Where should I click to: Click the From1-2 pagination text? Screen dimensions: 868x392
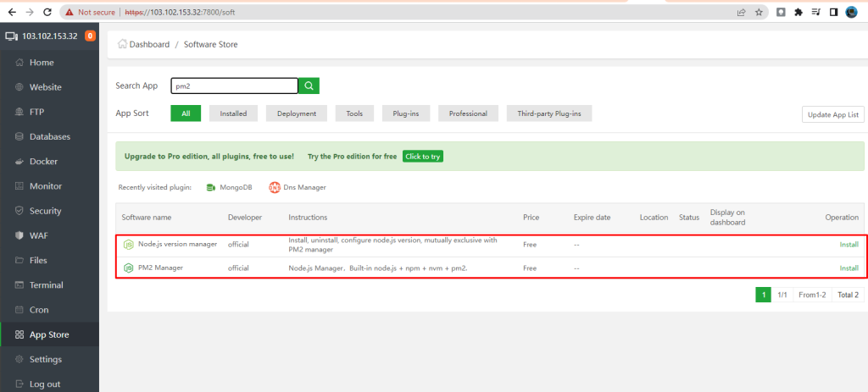click(813, 295)
